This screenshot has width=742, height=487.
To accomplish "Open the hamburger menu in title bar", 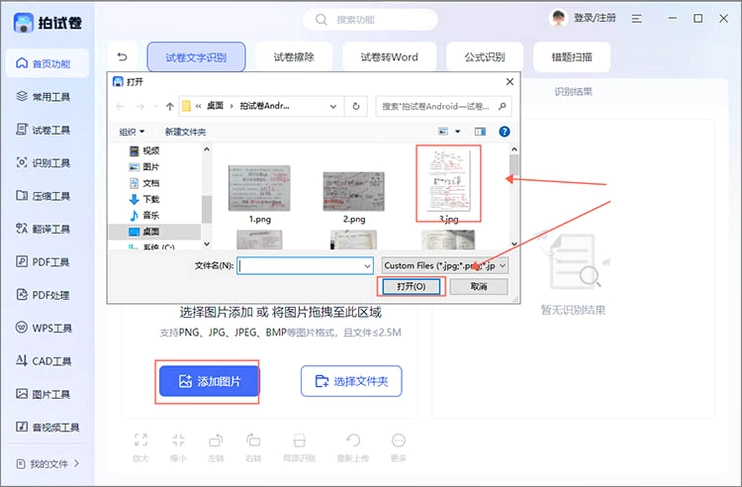I will (x=636, y=18).
